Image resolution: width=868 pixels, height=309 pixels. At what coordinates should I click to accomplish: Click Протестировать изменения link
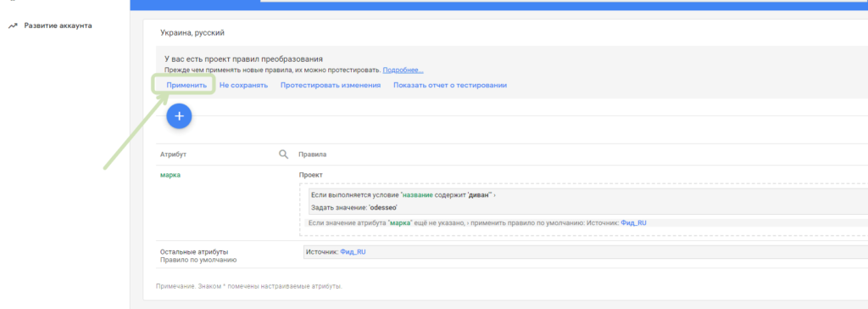point(331,86)
